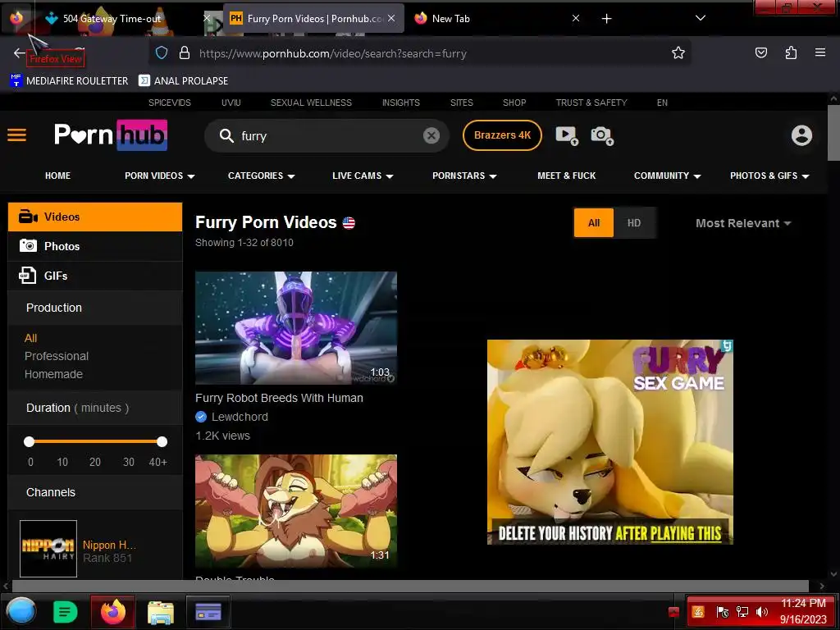Viewport: 840px width, 630px height.
Task: Expand the Porn Videos nav dropdown
Action: click(160, 176)
